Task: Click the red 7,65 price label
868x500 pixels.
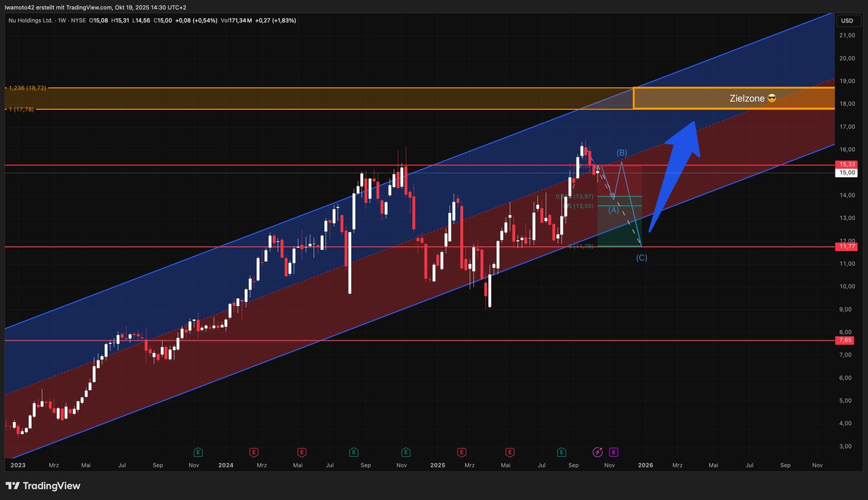Action: click(848, 341)
